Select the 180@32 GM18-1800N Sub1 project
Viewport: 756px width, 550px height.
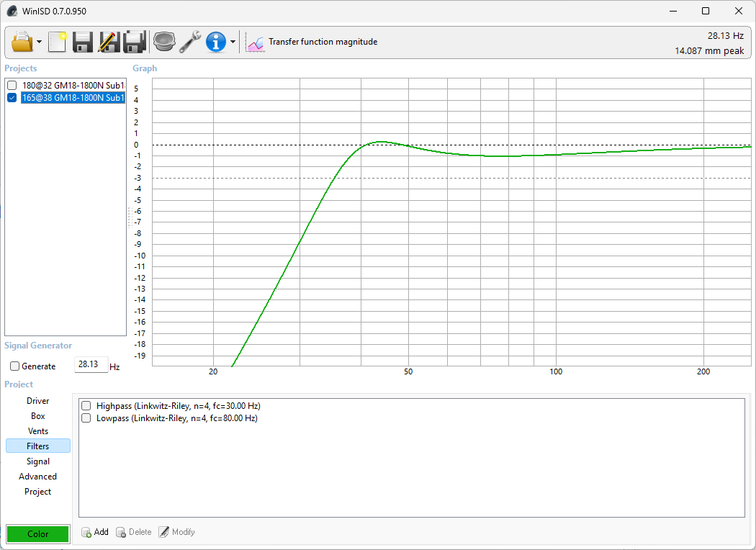point(73,86)
